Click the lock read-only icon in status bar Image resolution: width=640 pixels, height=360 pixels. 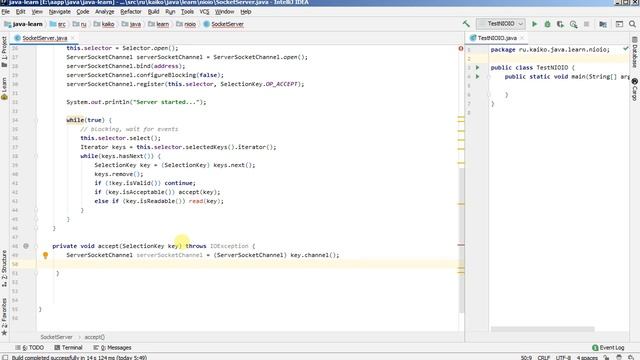coord(607,357)
